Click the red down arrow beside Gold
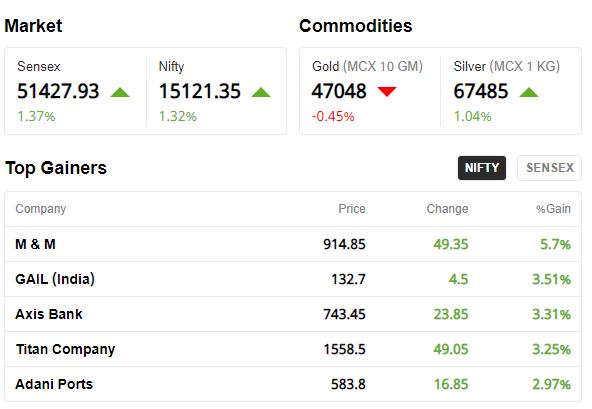The height and width of the screenshot is (409, 592). [387, 91]
